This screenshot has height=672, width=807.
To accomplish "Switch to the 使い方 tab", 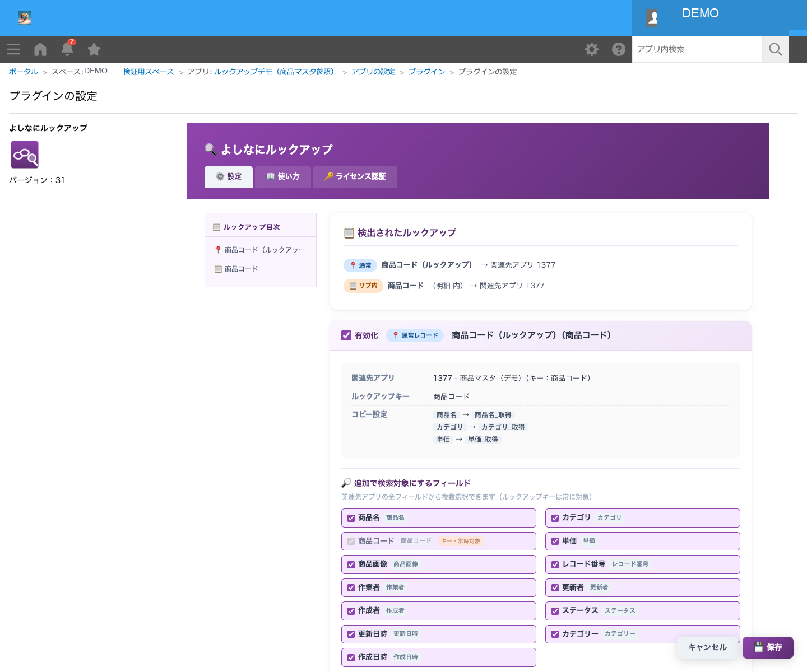I will click(x=283, y=176).
